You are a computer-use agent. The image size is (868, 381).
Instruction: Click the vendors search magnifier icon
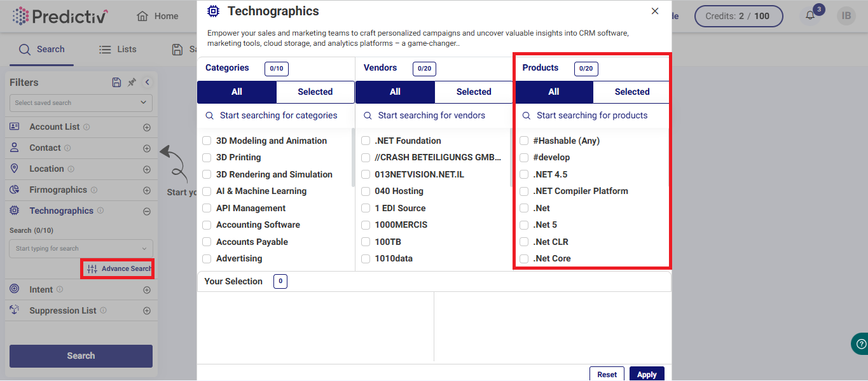click(368, 116)
